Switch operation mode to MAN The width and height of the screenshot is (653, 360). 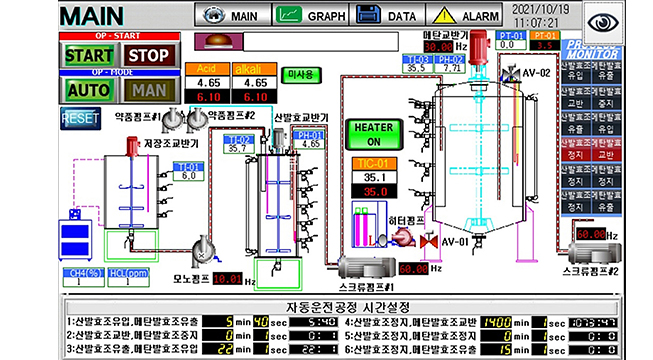pyautogui.click(x=149, y=90)
